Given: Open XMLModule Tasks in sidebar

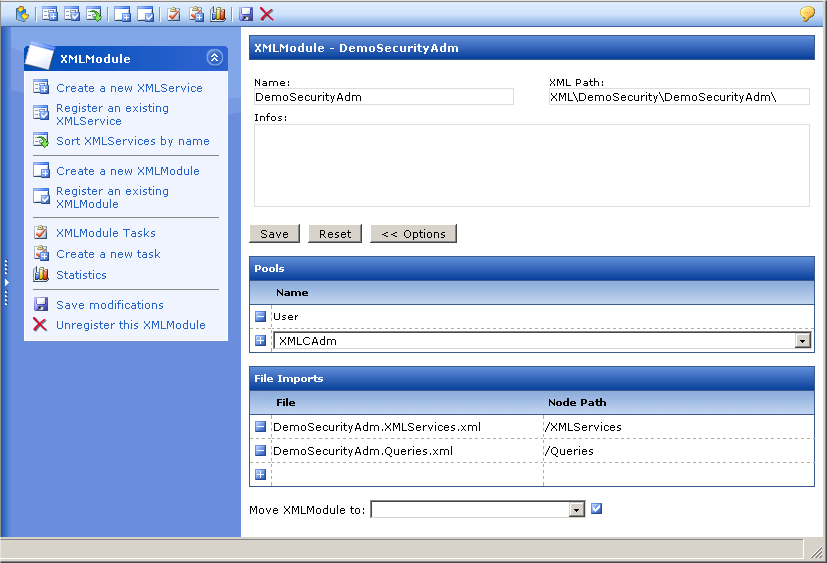Looking at the screenshot, I should coord(106,233).
